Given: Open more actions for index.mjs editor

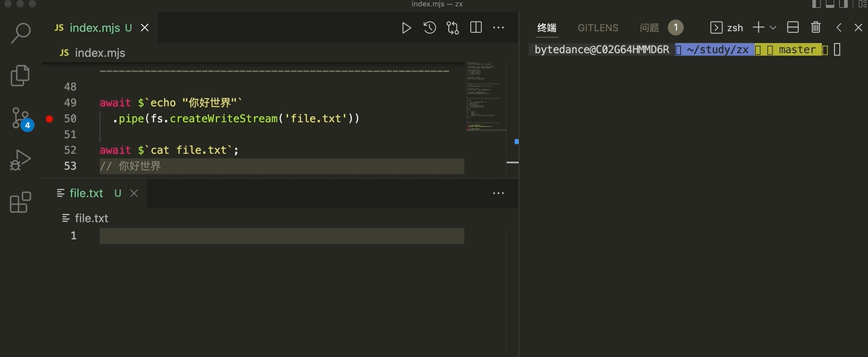Looking at the screenshot, I should tap(499, 28).
